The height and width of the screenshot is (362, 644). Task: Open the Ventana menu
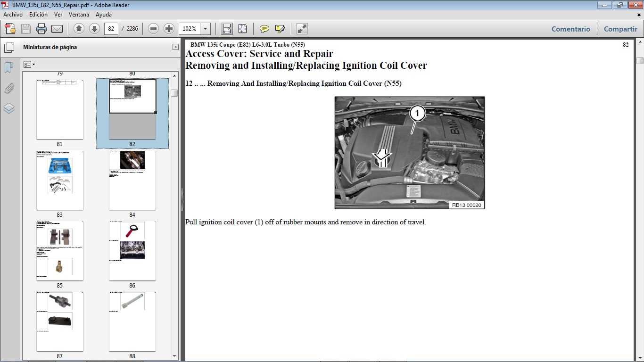tap(79, 15)
